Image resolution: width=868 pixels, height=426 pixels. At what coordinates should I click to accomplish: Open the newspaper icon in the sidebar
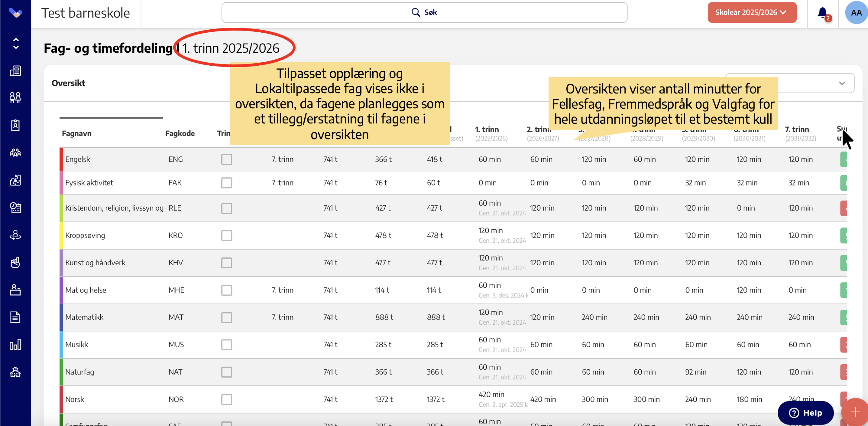coord(15,71)
